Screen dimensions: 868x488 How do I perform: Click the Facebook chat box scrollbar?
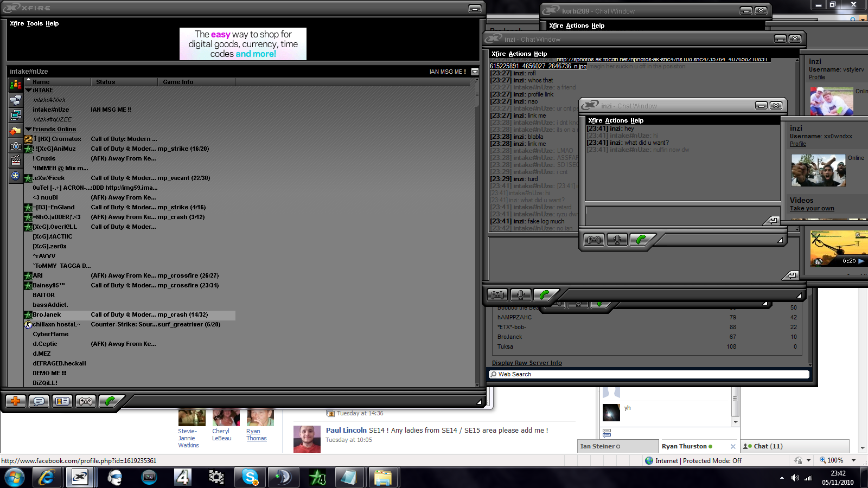click(x=735, y=406)
